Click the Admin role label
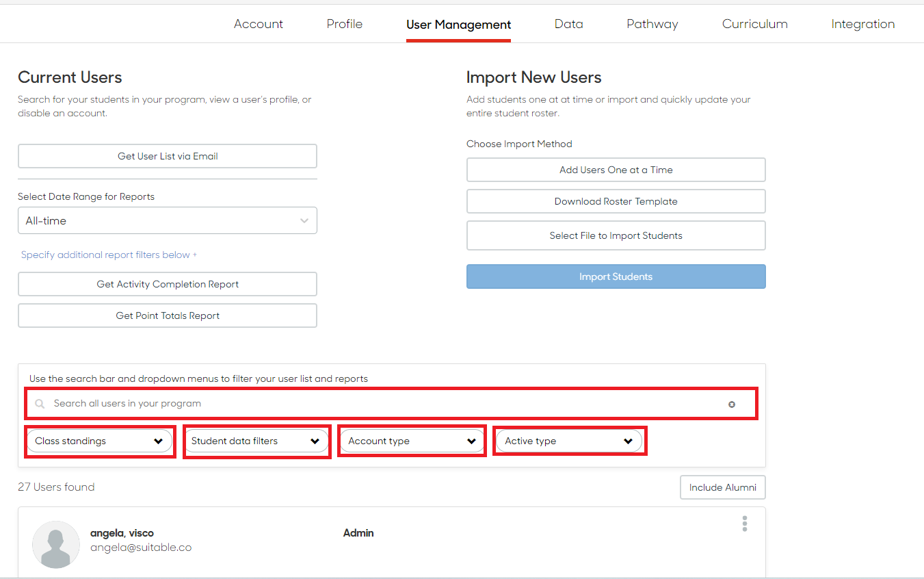This screenshot has height=579, width=924. 358,533
